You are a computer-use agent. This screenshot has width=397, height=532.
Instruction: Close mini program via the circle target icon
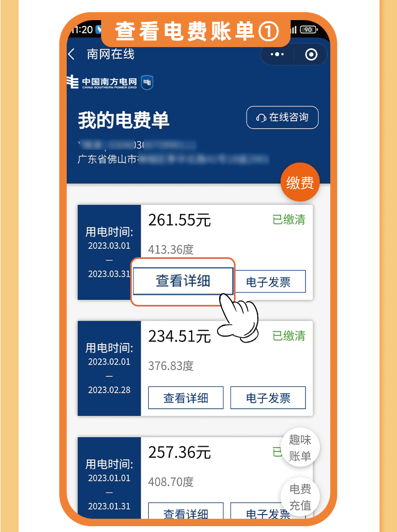311,55
